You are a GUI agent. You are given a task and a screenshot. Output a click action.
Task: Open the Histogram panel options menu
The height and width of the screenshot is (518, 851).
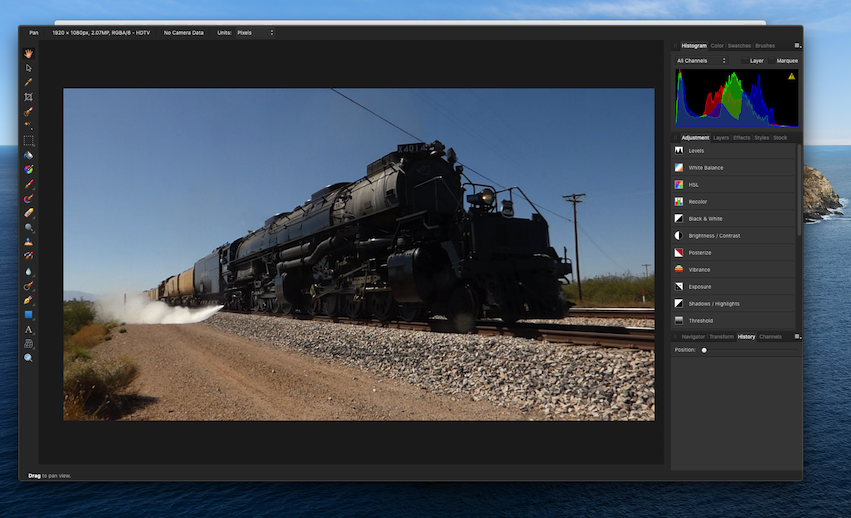[x=797, y=46]
